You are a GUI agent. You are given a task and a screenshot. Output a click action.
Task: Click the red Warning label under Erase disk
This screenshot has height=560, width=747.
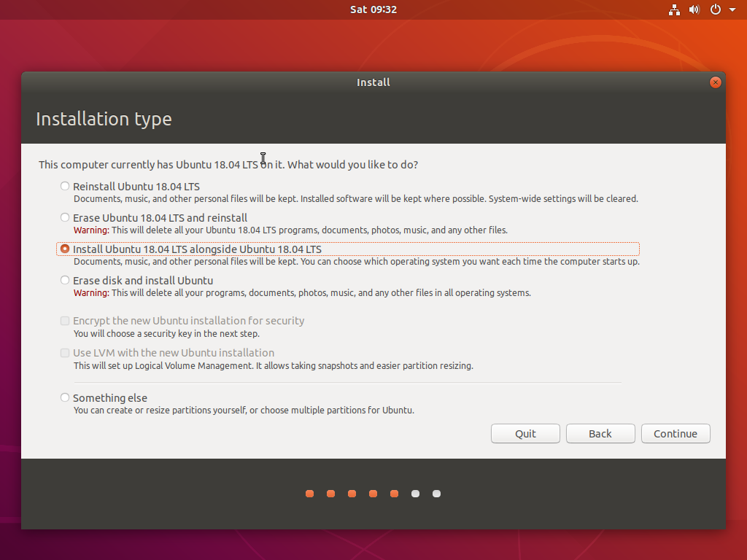click(x=91, y=293)
